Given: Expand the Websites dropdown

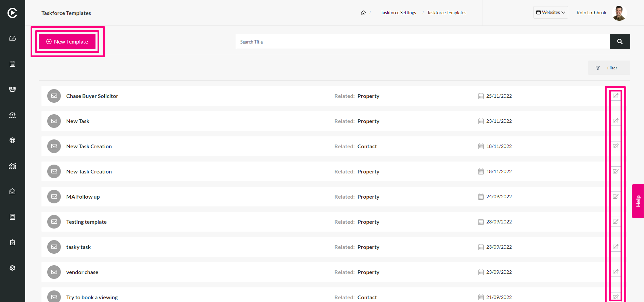Looking at the screenshot, I should point(551,13).
